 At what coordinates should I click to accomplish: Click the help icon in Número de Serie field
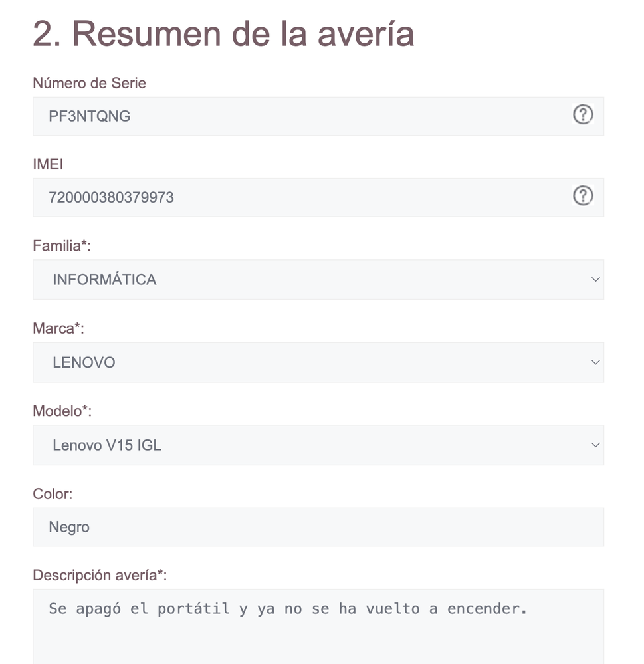583,115
